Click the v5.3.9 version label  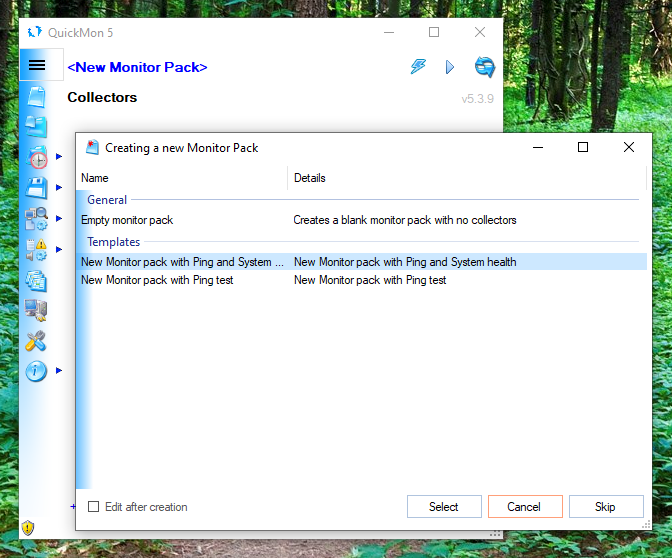[477, 99]
